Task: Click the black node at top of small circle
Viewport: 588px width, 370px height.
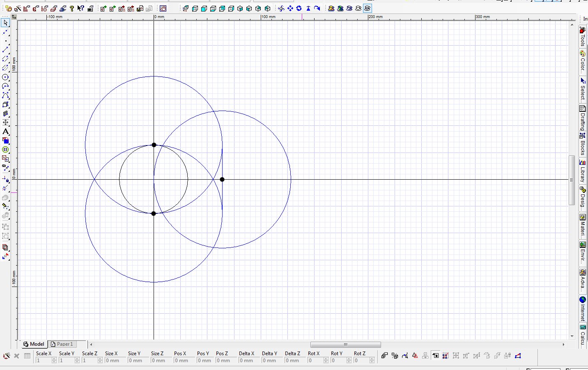Action: pyautogui.click(x=154, y=145)
